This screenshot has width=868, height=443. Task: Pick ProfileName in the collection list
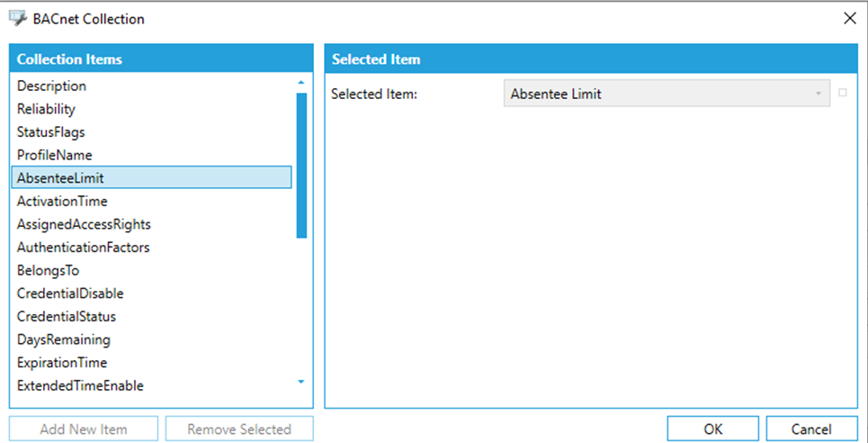click(55, 155)
